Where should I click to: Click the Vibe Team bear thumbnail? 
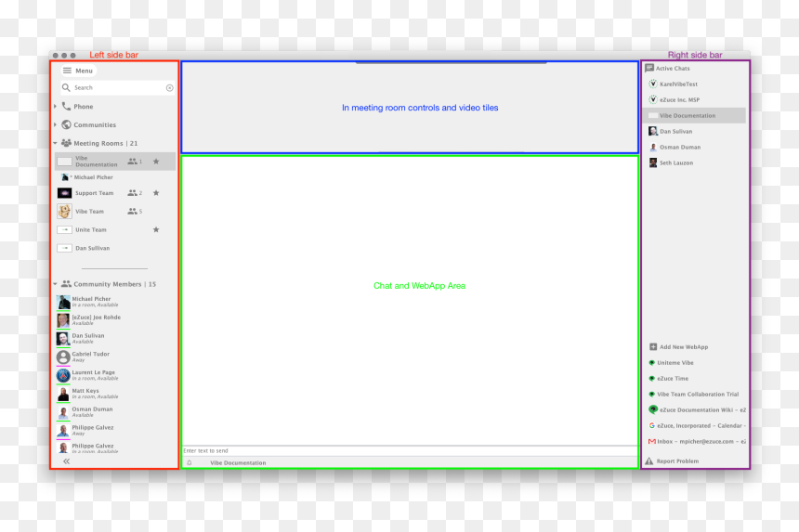tap(64, 212)
